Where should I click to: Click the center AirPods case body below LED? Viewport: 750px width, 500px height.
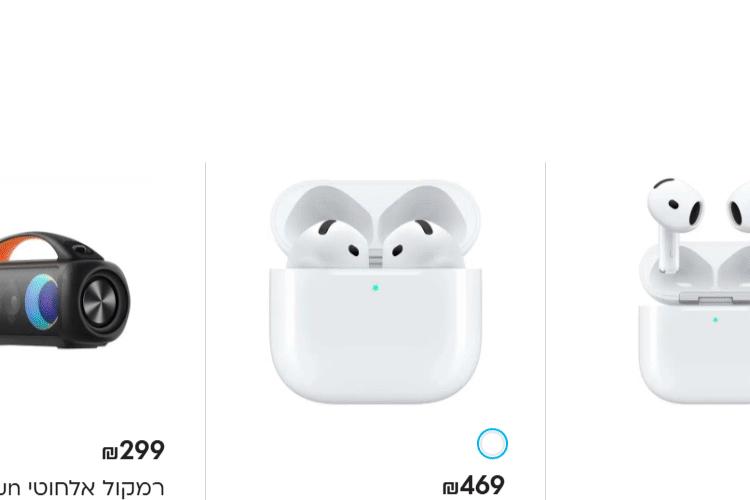coord(375,344)
